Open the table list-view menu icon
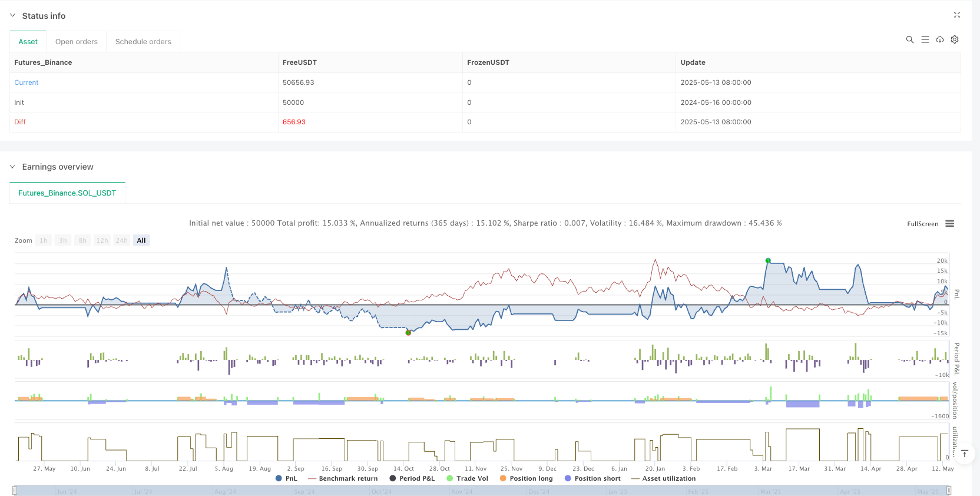 click(x=925, y=39)
